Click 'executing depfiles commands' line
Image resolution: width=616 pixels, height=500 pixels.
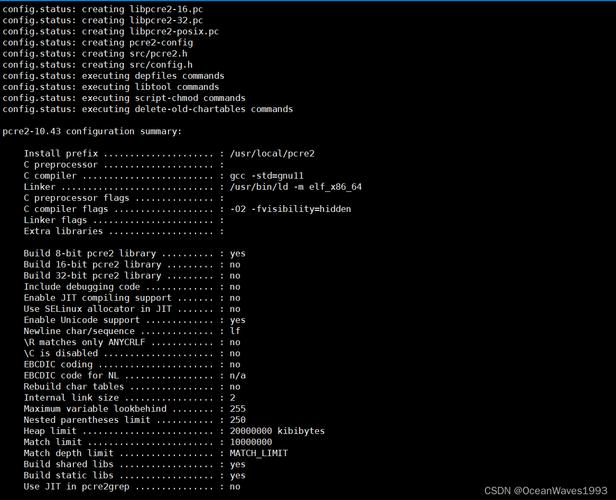(x=114, y=76)
